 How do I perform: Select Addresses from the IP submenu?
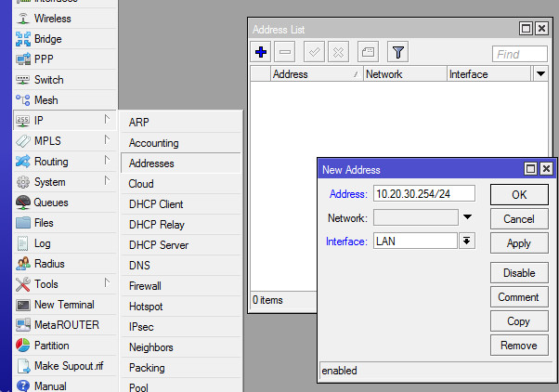click(151, 163)
